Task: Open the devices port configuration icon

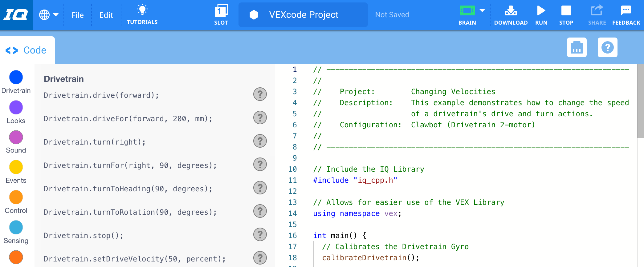Action: 577,48
